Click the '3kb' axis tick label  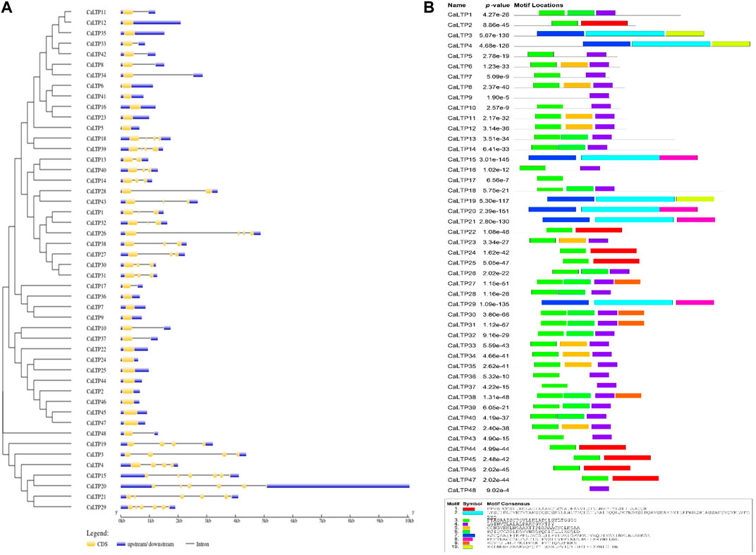(x=207, y=520)
